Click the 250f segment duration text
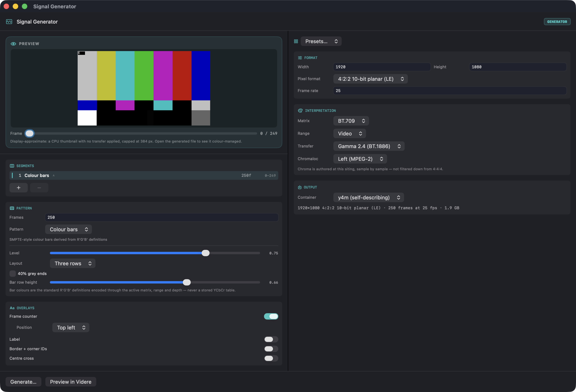Image resolution: width=576 pixels, height=392 pixels. pyautogui.click(x=246, y=175)
